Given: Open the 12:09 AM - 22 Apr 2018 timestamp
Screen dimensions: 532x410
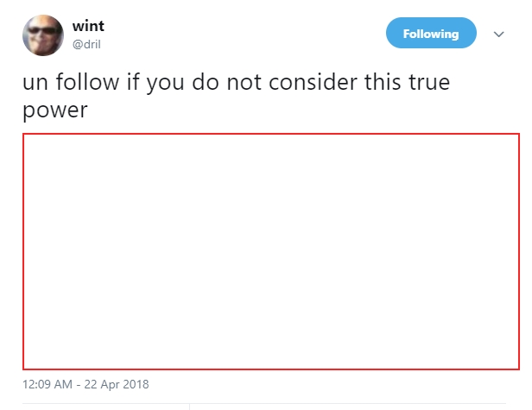Looking at the screenshot, I should click(85, 384).
